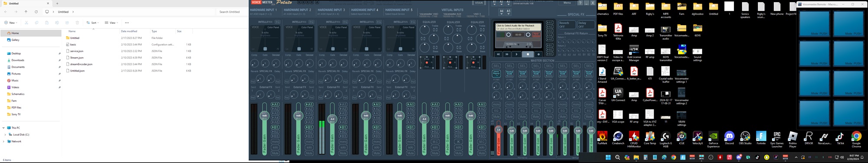
Task: Open Google Chrome desktop shortcut
Action: tap(856, 140)
